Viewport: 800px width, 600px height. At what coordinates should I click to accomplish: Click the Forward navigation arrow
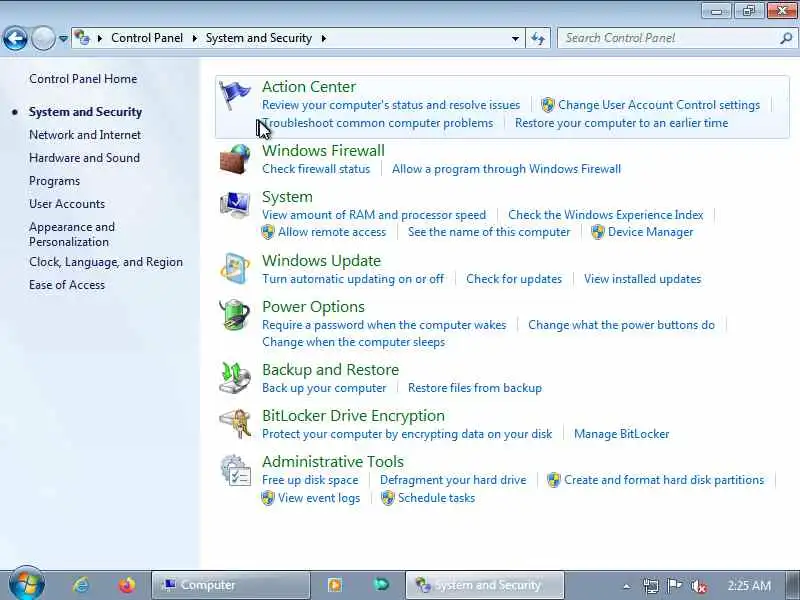point(43,38)
